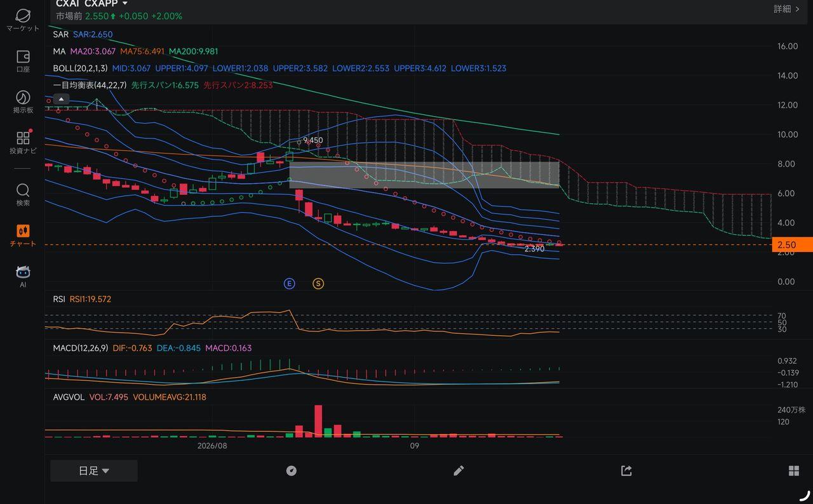
Task: Click the 一目均衡表(44,22,7) indicator label
Action: [x=90, y=85]
